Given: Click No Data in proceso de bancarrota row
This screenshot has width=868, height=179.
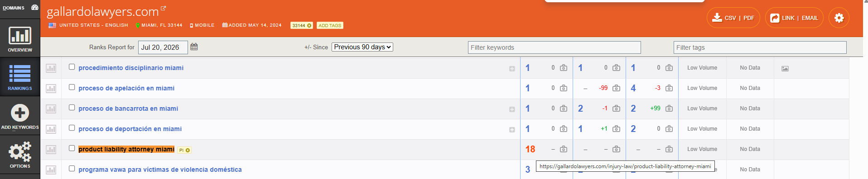Looking at the screenshot, I should click(x=750, y=108).
